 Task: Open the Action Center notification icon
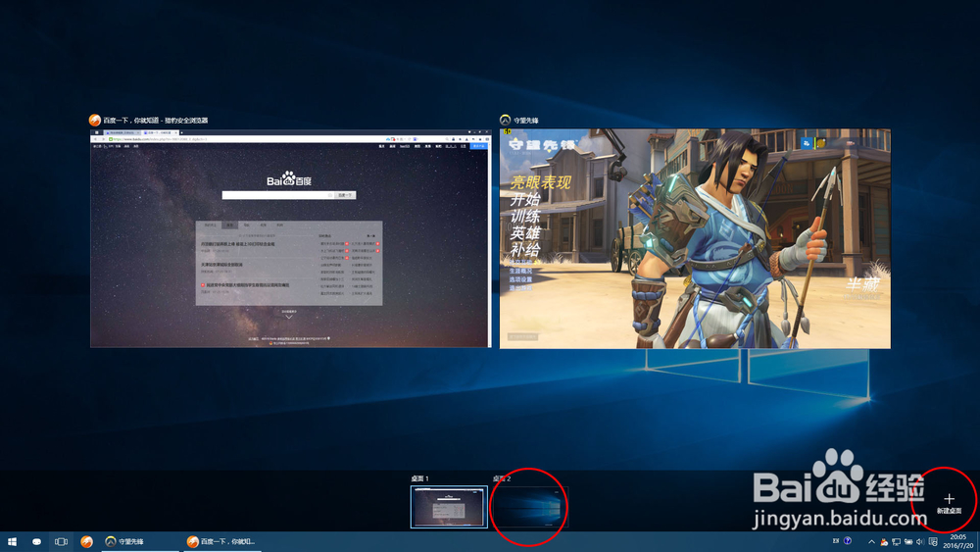pyautogui.click(x=933, y=541)
